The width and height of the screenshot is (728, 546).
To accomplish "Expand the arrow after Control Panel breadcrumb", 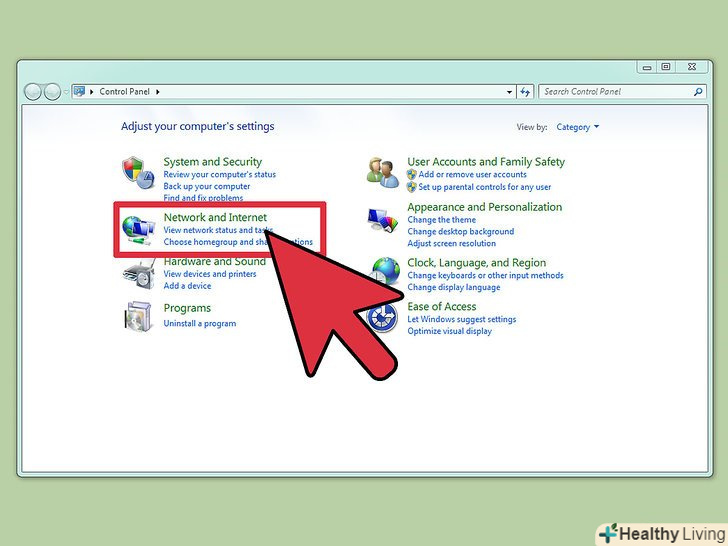I will click(x=158, y=92).
